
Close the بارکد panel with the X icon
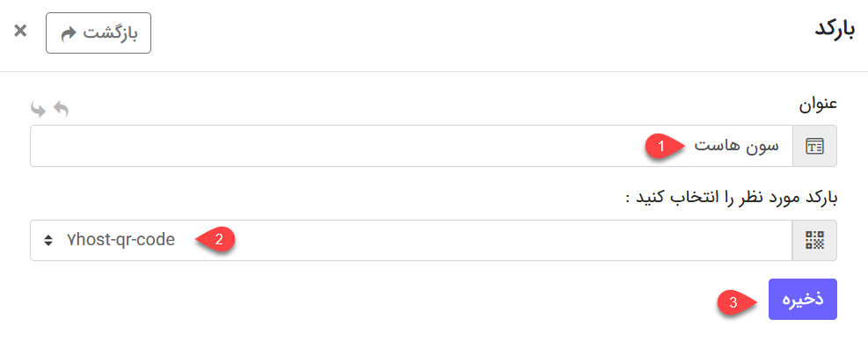(20, 31)
